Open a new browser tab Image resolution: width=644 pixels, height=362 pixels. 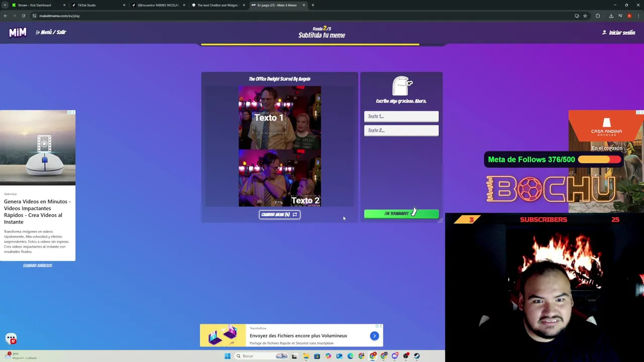point(312,5)
